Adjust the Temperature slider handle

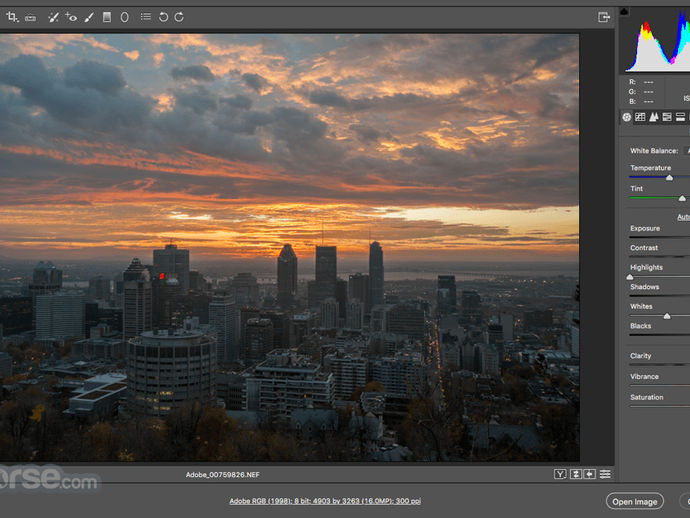(669, 178)
